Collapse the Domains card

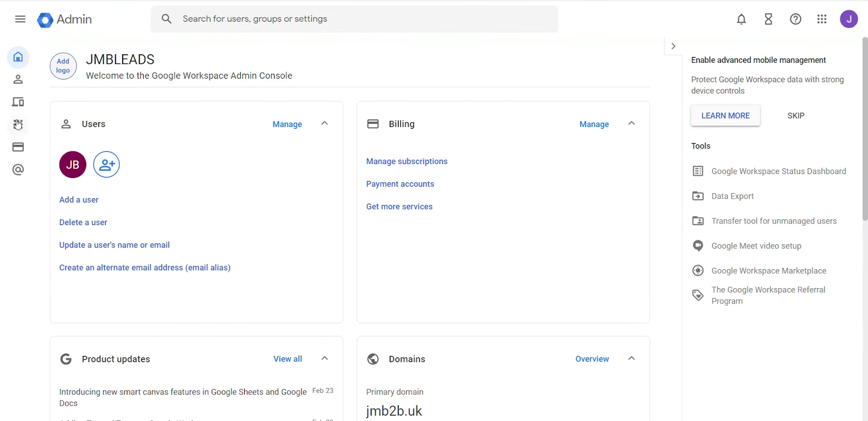[631, 359]
